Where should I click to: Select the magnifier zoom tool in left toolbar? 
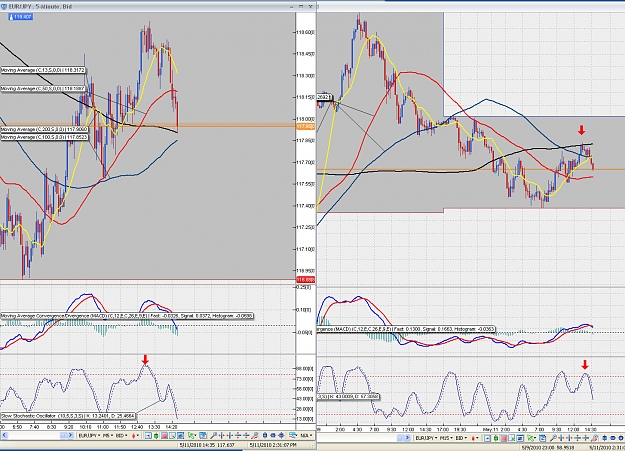(x=214, y=435)
